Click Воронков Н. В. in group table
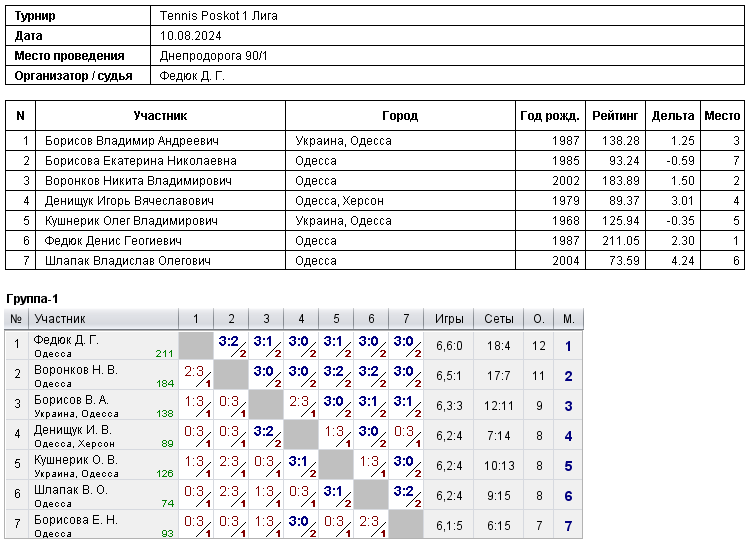750x544 pixels. (76, 370)
